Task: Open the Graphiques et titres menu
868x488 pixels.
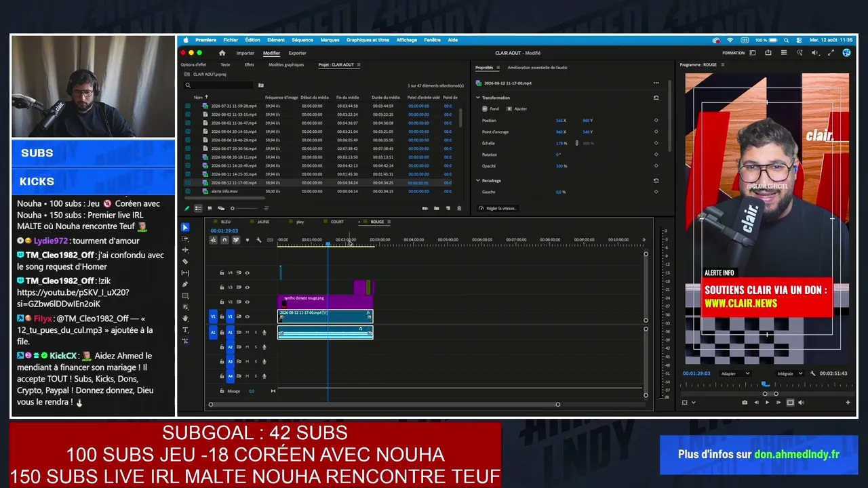Action: tap(368, 40)
